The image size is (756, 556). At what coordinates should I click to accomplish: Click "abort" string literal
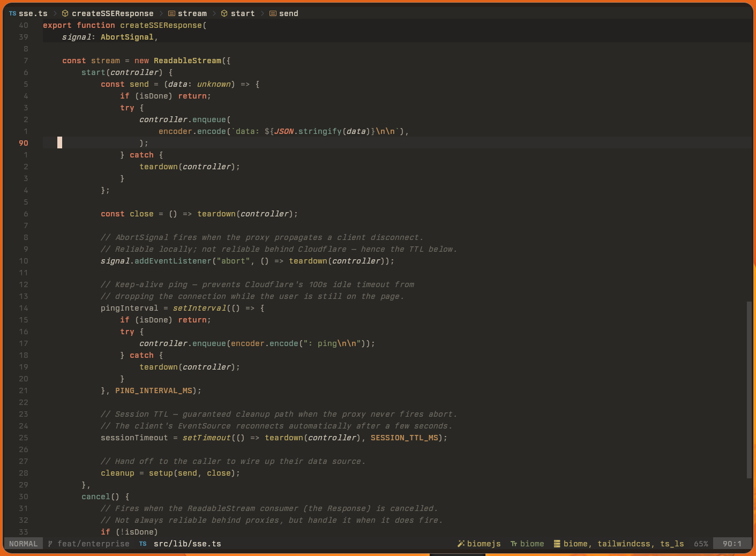[x=233, y=261]
